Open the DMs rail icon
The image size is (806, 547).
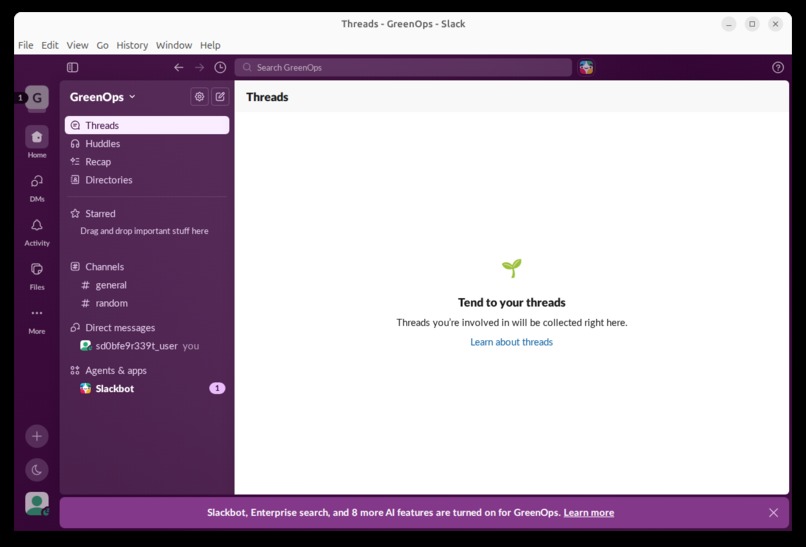[37, 181]
